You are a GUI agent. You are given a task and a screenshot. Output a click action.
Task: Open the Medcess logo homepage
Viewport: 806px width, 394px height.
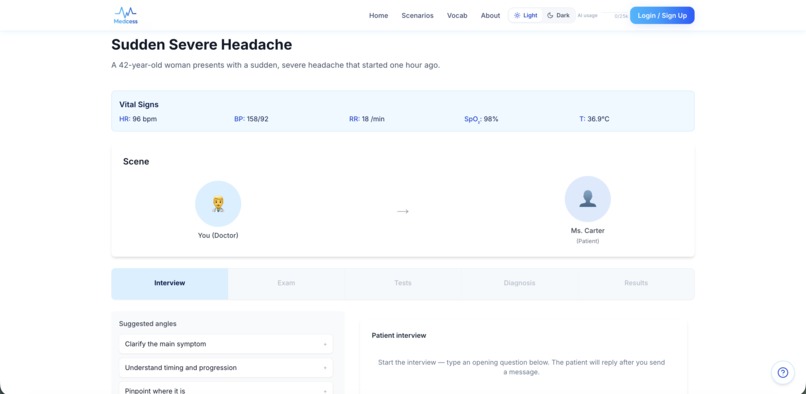pos(125,15)
